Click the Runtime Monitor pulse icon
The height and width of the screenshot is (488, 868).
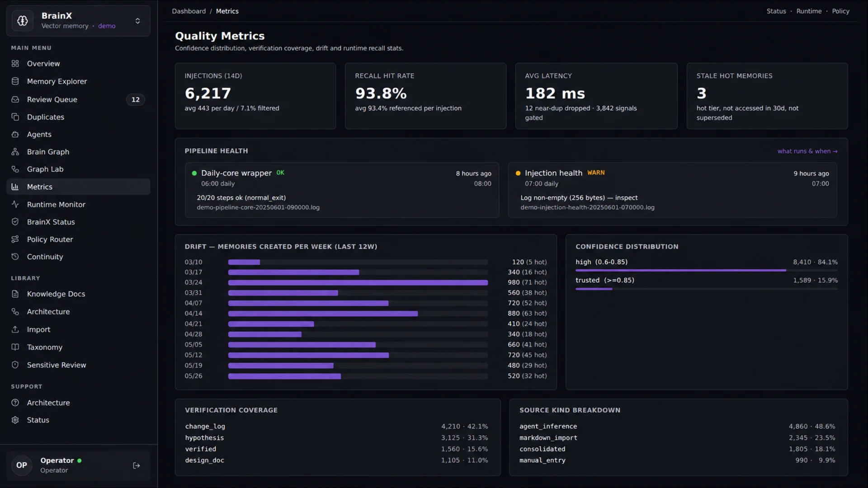pyautogui.click(x=15, y=204)
